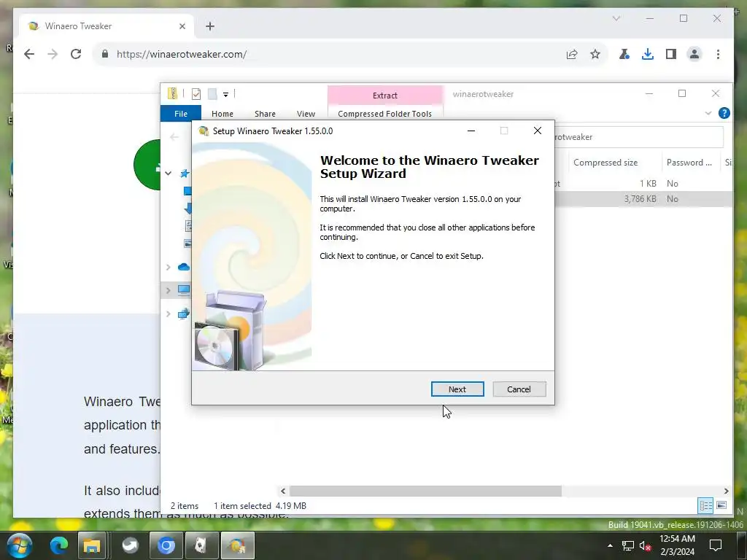
Task: Select the Quick access star icon
Action: (x=185, y=174)
